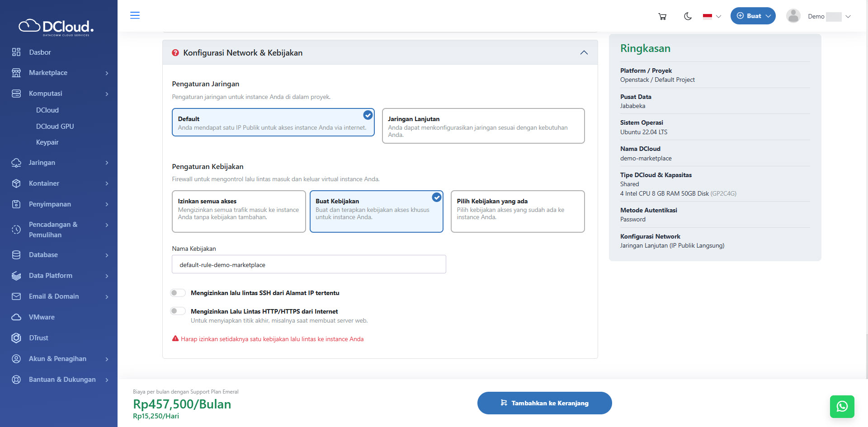Viewport: 868px width, 427px height.
Task: Click Tambahkan ke Keranjang button
Action: pos(544,403)
